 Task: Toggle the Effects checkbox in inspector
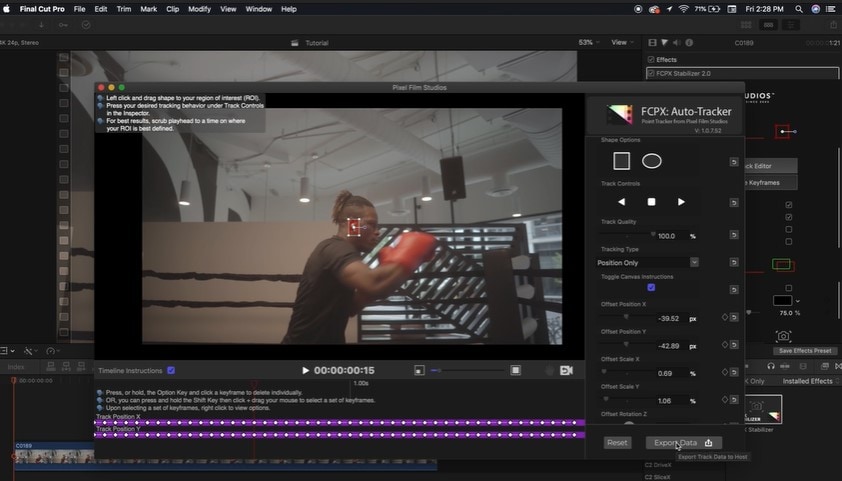[x=651, y=60]
